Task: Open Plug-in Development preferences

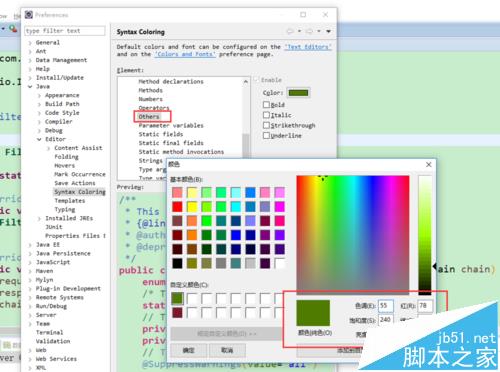Action: click(68, 288)
